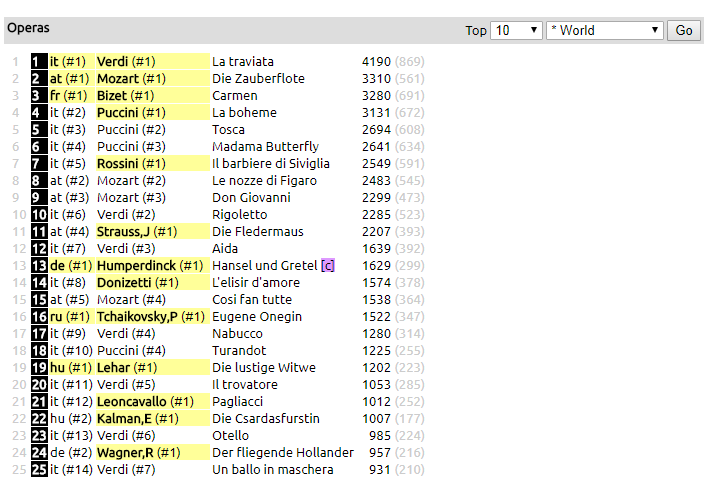
Task: Click the Die Zauberflote title
Action: 258,79
